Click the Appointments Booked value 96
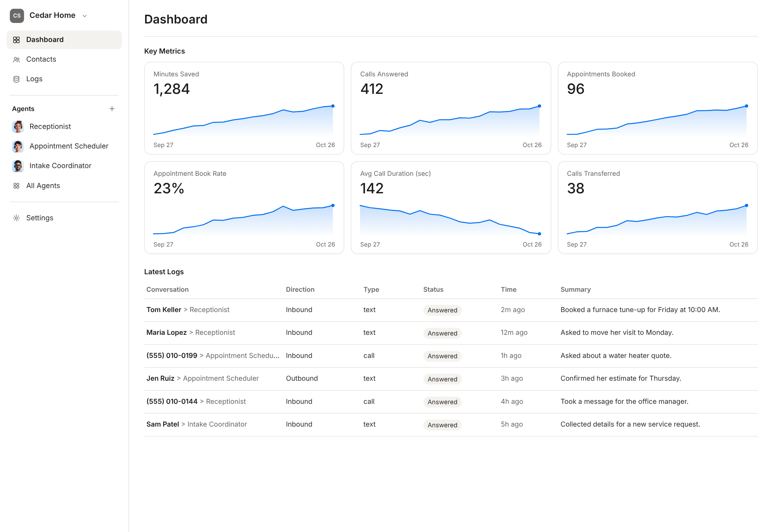773x532 pixels. (x=576, y=89)
